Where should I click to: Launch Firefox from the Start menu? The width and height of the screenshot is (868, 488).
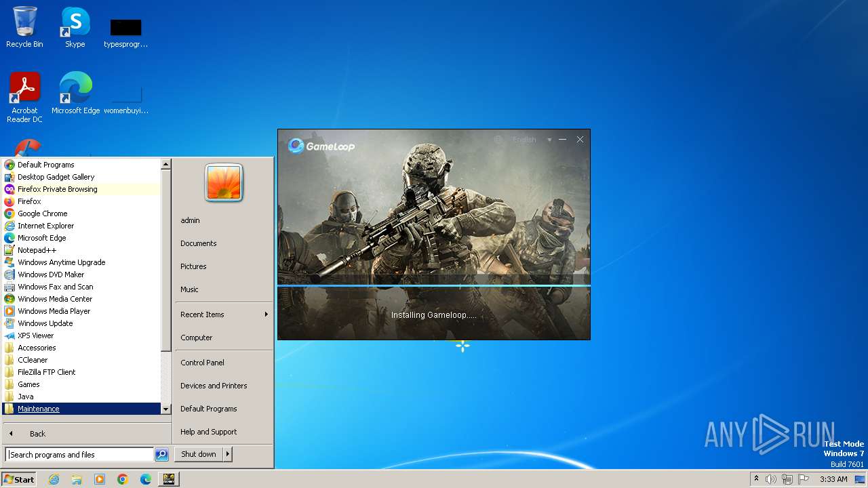click(81, 201)
